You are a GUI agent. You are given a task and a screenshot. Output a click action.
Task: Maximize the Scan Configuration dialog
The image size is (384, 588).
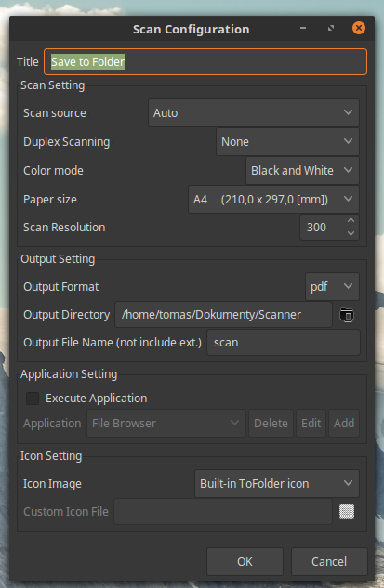(331, 28)
